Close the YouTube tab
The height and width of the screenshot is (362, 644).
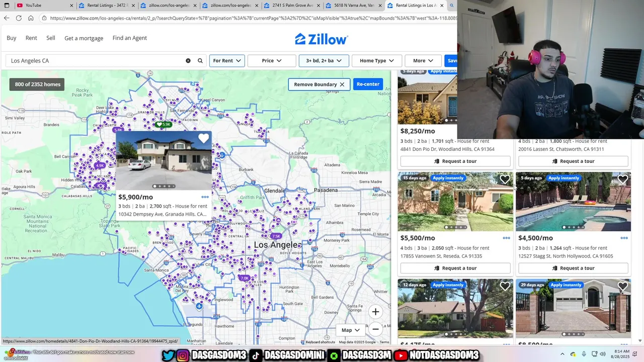71,6
